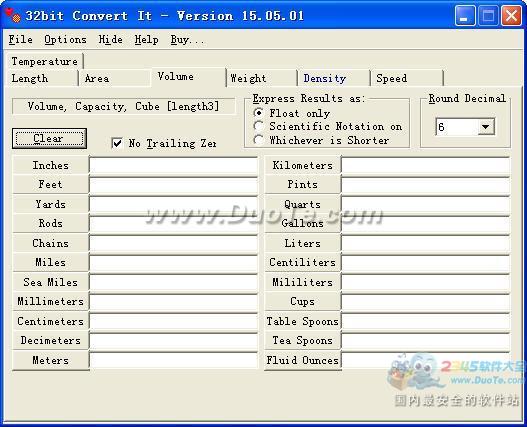Click the Inches unit button
The height and width of the screenshot is (427, 527).
[50, 165]
